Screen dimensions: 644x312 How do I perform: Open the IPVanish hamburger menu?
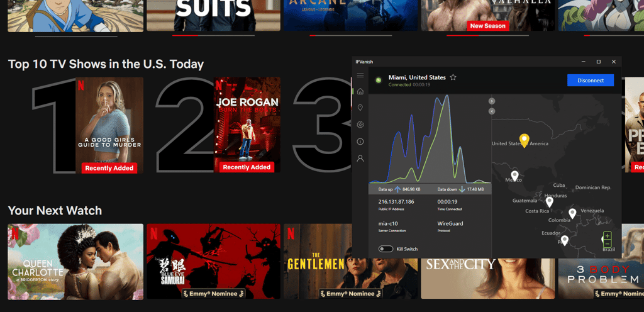360,75
